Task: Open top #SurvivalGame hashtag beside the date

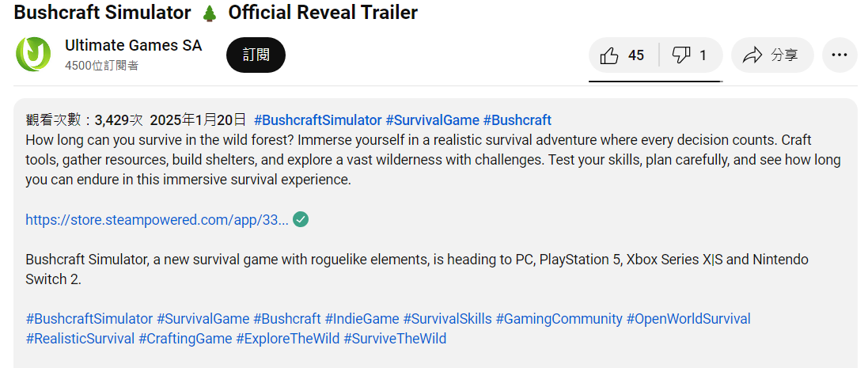Action: click(432, 120)
